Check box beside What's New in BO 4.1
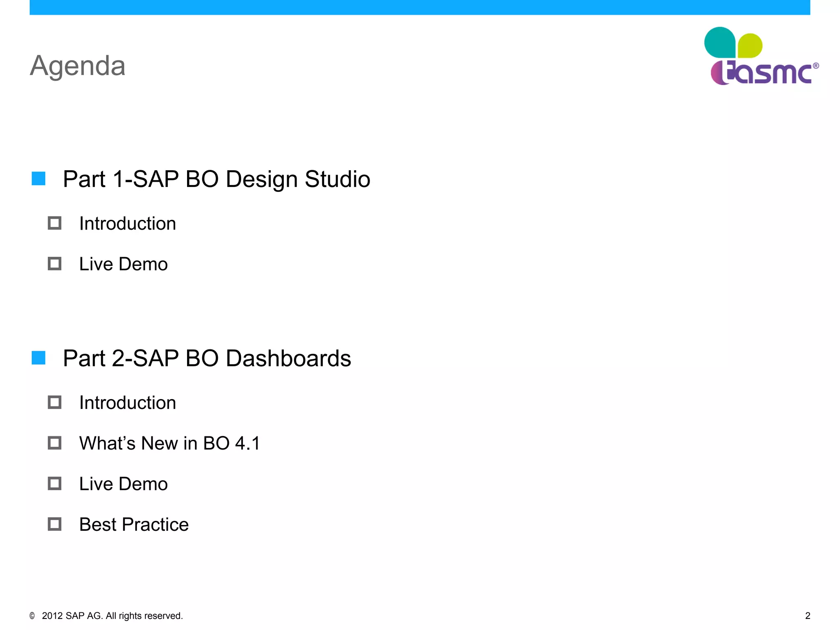Viewport: 840px width, 630px height. (55, 443)
